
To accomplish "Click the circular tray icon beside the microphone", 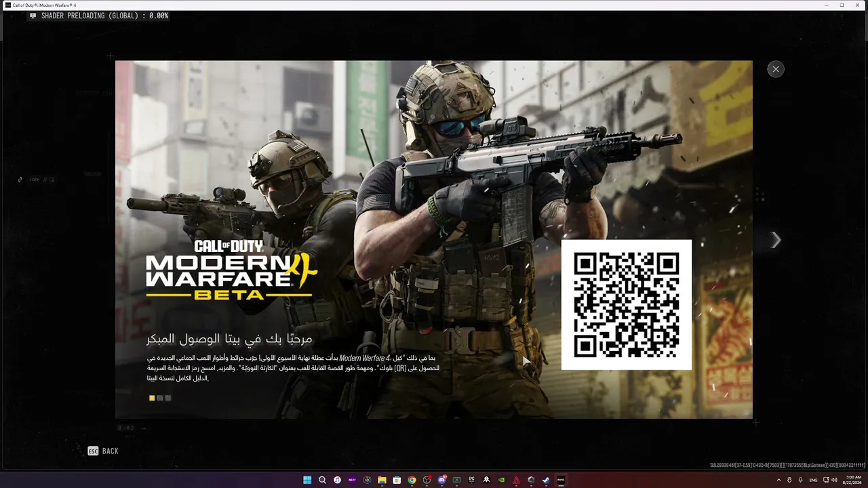I will click(789, 480).
